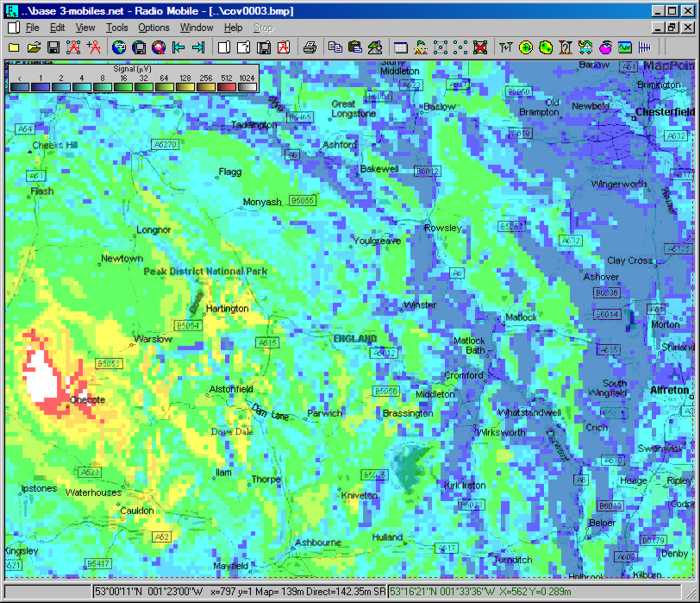Click the Chesterfield label on the map
The image size is (700, 603).
click(665, 112)
